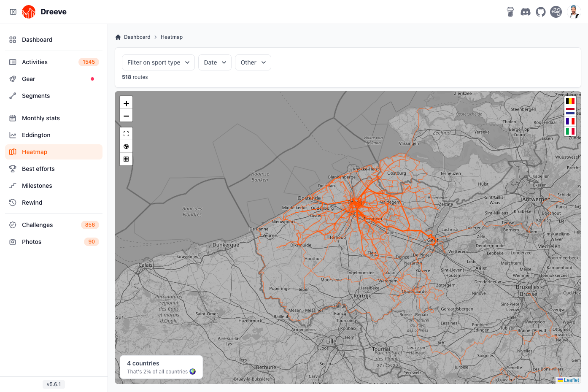Click the user profile avatar

pos(574,12)
